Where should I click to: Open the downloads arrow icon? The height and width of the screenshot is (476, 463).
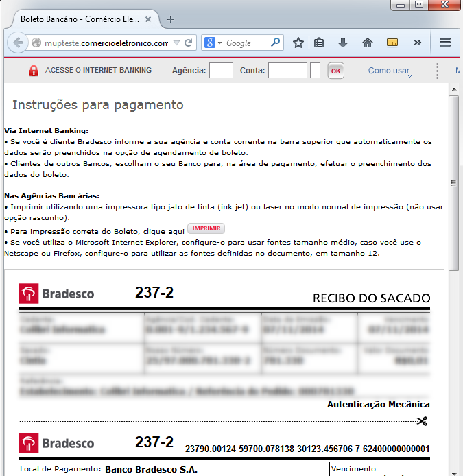[x=343, y=43]
